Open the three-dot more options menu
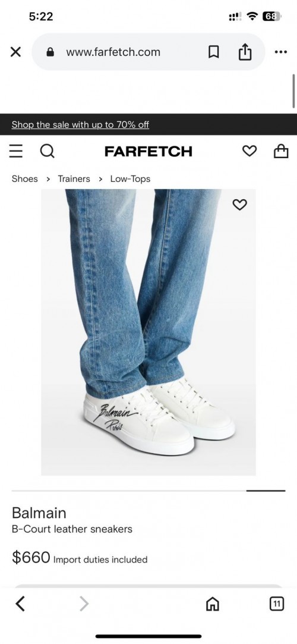Image resolution: width=297 pixels, height=644 pixels. click(280, 52)
